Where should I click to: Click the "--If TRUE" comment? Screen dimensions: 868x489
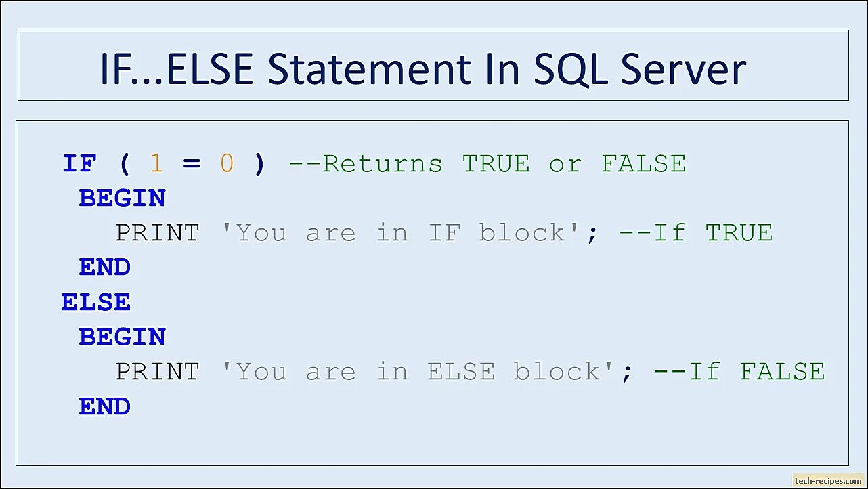pos(695,233)
